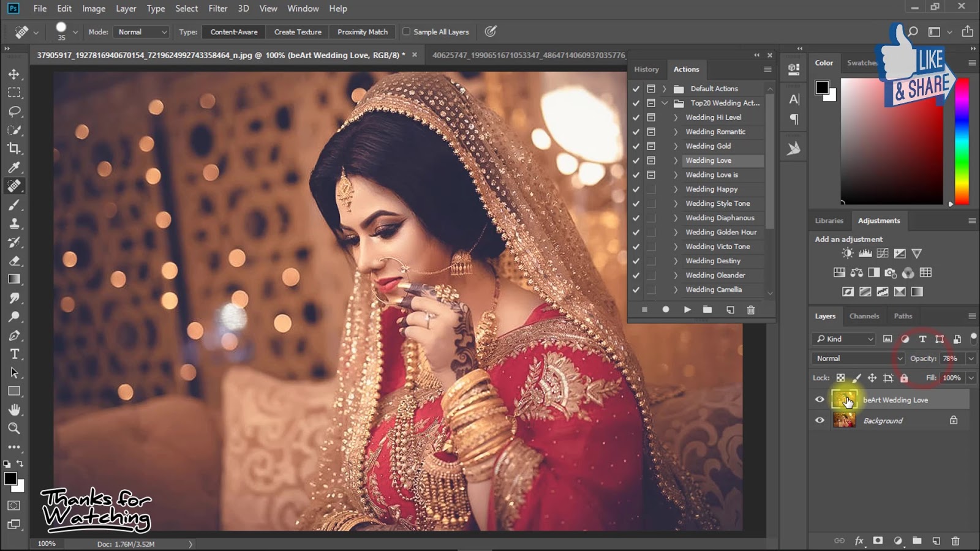Click the foreground color swatch in Color panel
This screenshot has width=980, height=551.
[x=822, y=88]
